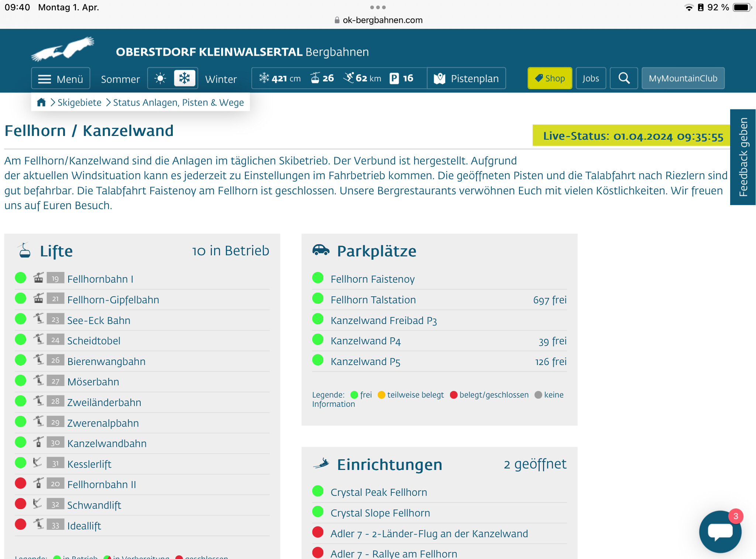Open the Fellhornbahn I lift entry
Viewport: 756px width, 559px height.
tap(100, 279)
